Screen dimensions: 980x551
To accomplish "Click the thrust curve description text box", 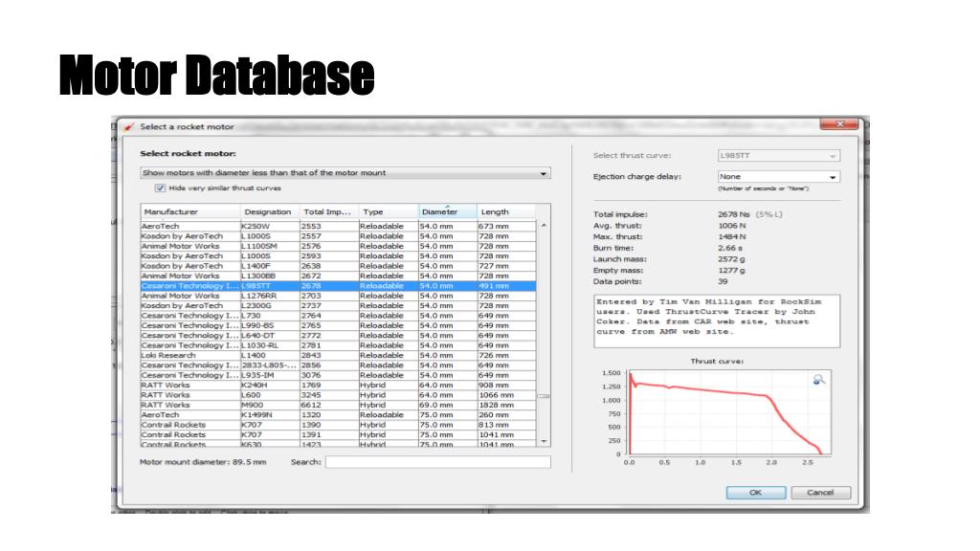I will tap(717, 321).
